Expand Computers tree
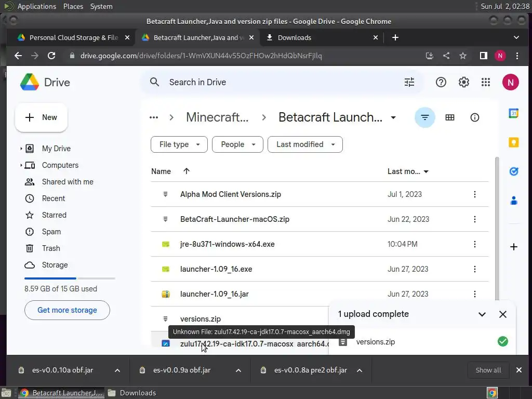 tap(21, 165)
